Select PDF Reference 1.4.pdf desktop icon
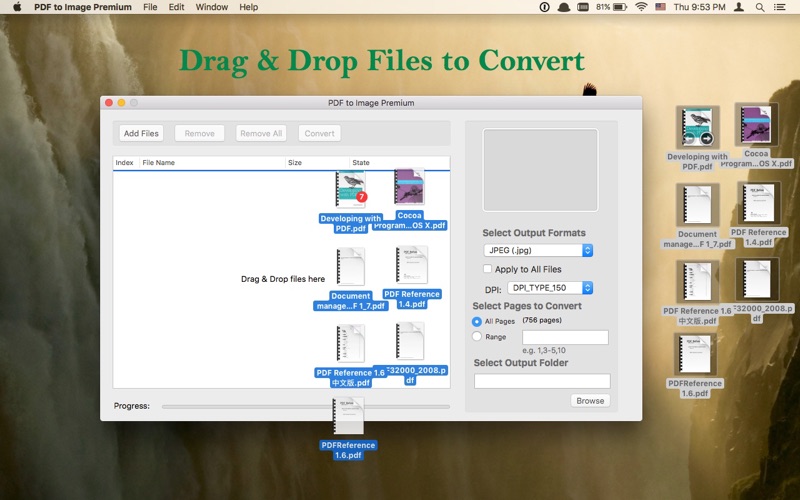The width and height of the screenshot is (800, 500). click(x=759, y=203)
